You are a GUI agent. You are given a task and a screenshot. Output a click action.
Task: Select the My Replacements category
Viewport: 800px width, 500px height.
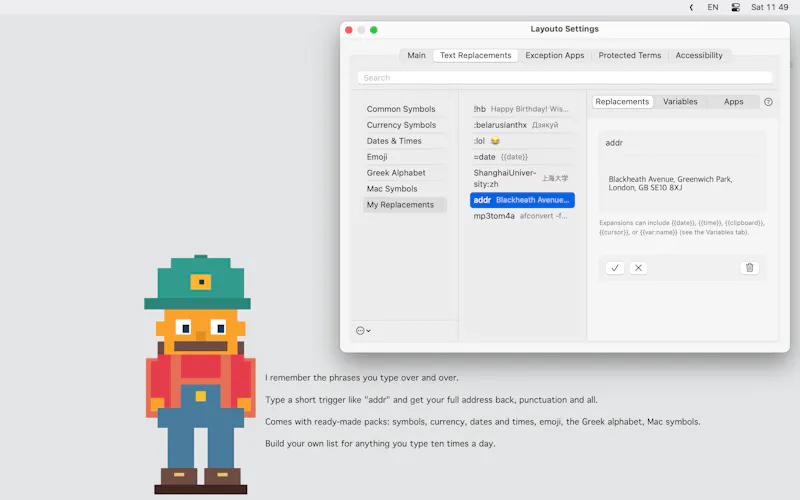[405, 205]
